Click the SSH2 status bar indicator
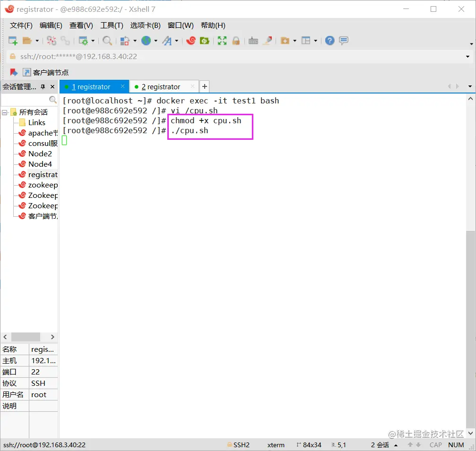The height and width of the screenshot is (451, 476). (238, 445)
